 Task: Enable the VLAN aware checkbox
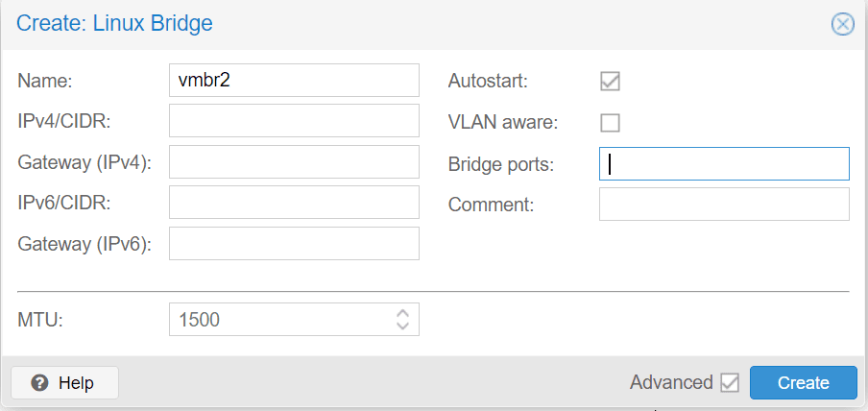610,122
